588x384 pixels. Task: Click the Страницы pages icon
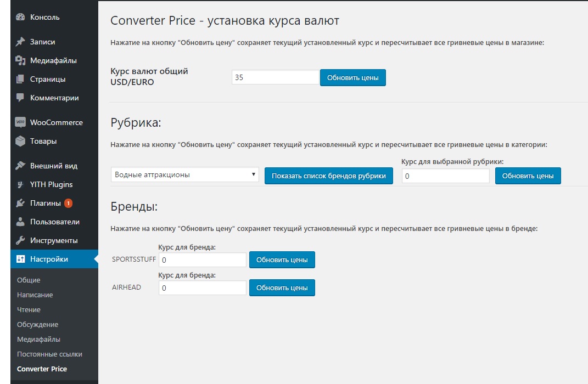[20, 80]
